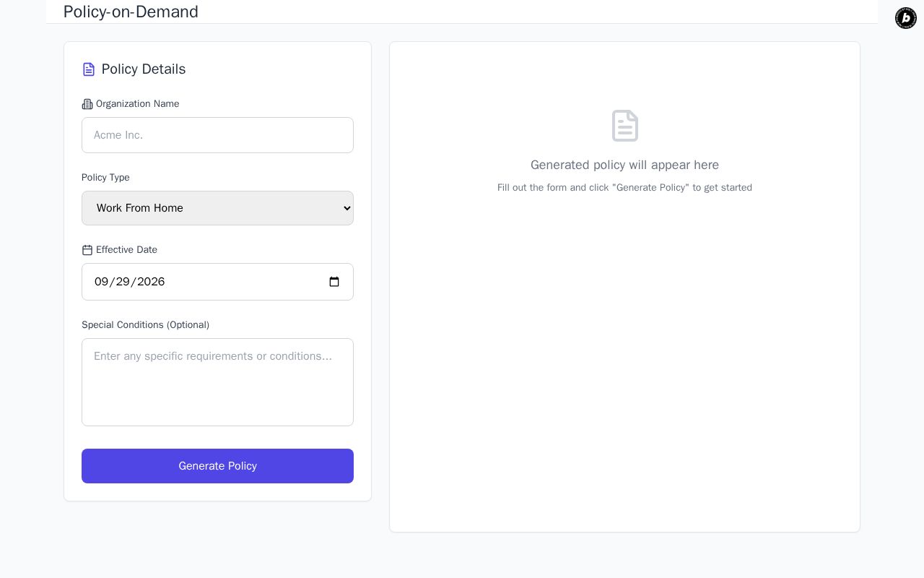
Task: Click 'Generated policy will appear here' text
Action: (624, 165)
